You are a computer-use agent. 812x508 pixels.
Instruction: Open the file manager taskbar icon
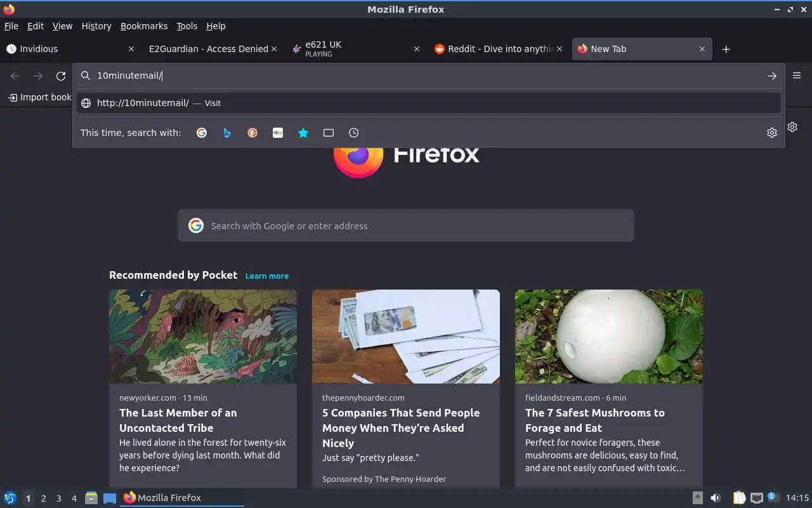[91, 498]
